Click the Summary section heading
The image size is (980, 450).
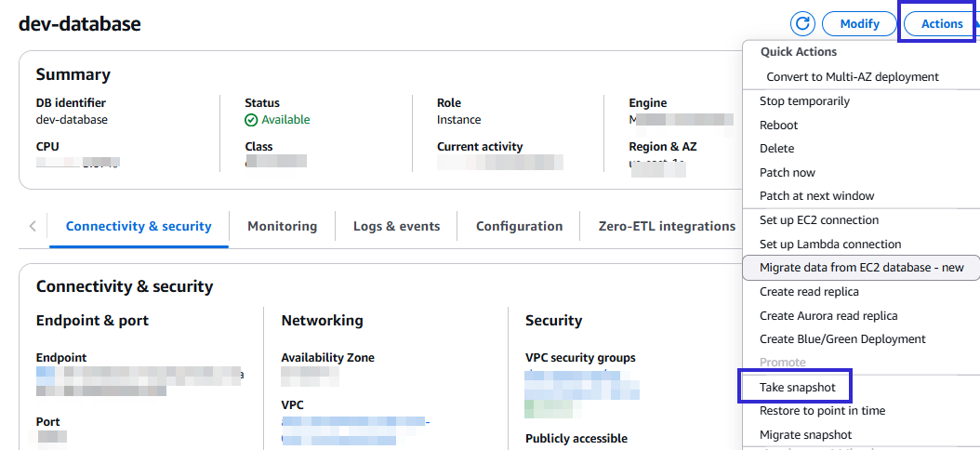click(73, 75)
